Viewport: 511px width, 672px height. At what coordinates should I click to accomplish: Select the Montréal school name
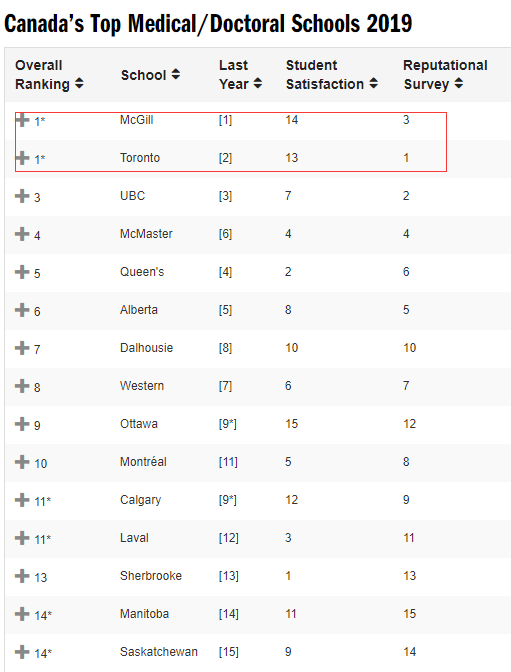click(x=143, y=462)
